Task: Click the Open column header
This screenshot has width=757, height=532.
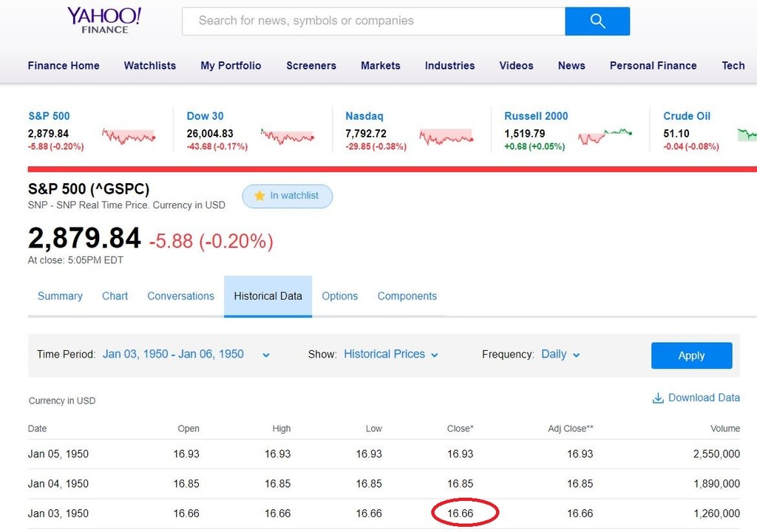Action: (x=189, y=429)
